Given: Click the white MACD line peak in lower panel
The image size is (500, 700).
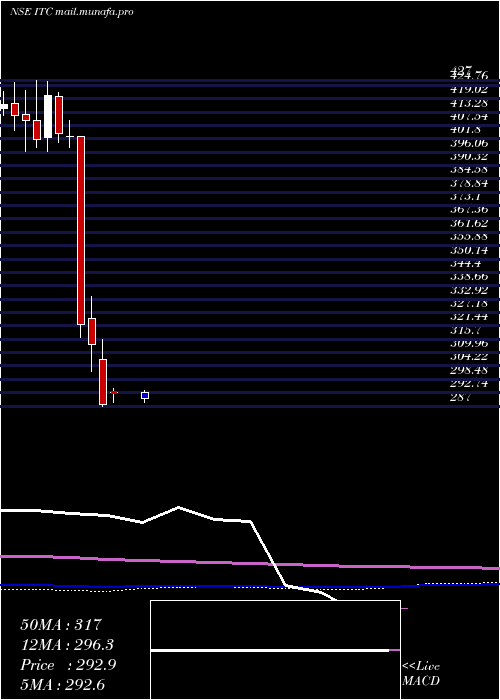Looking at the screenshot, I should click(179, 507).
